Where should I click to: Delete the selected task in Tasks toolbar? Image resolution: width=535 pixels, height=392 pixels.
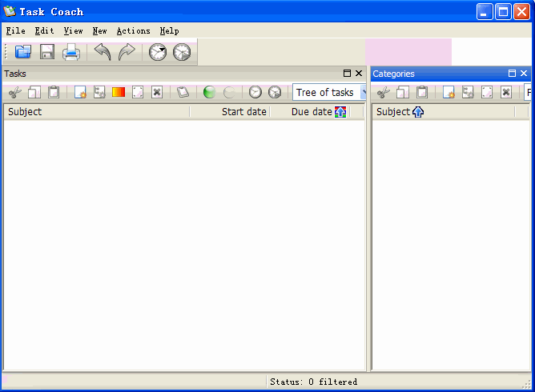click(157, 92)
